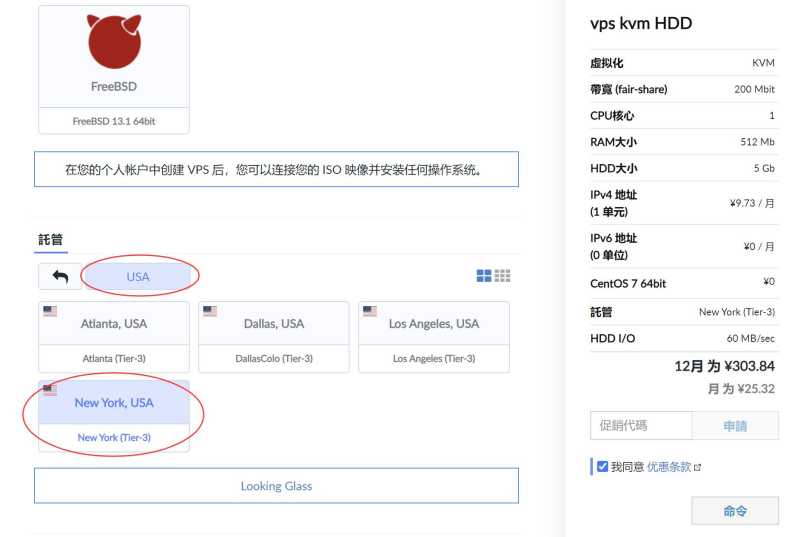Switch to small tile grid view
The image size is (800, 537).
[503, 276]
